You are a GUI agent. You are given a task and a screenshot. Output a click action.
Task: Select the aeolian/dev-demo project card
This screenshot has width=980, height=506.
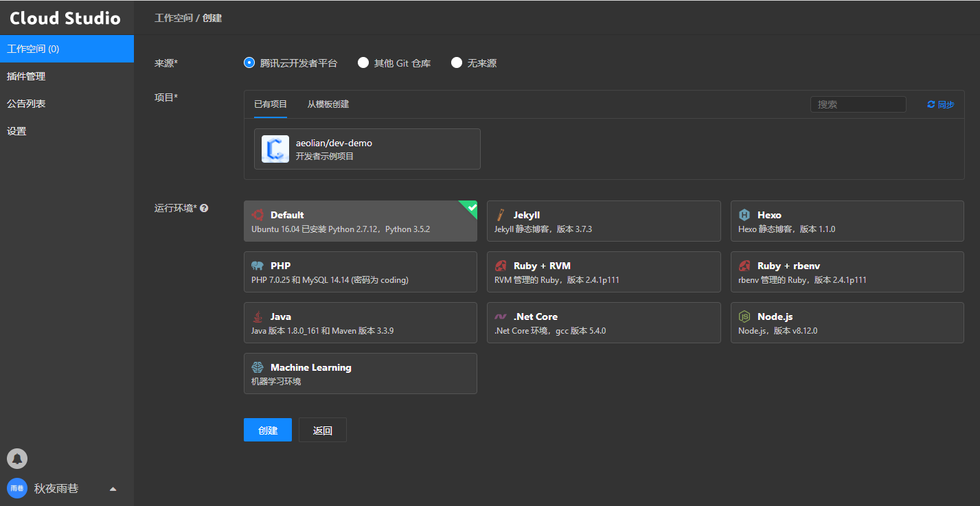click(x=367, y=149)
